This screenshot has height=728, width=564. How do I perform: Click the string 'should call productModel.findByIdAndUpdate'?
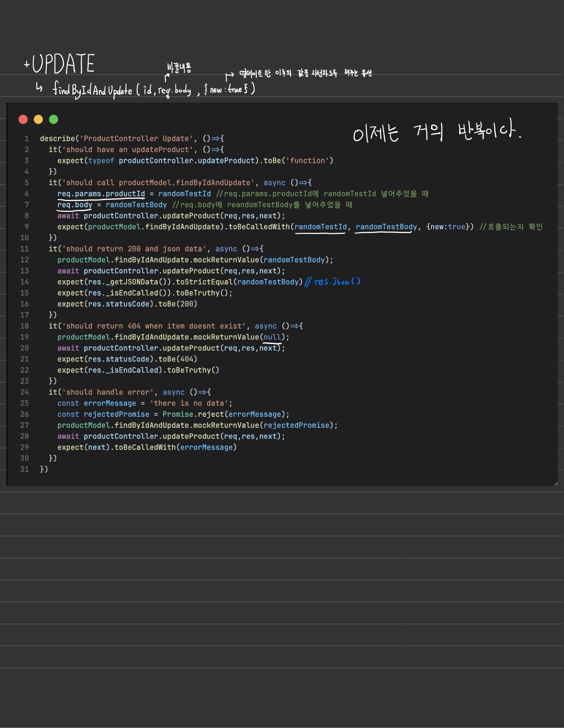click(158, 183)
